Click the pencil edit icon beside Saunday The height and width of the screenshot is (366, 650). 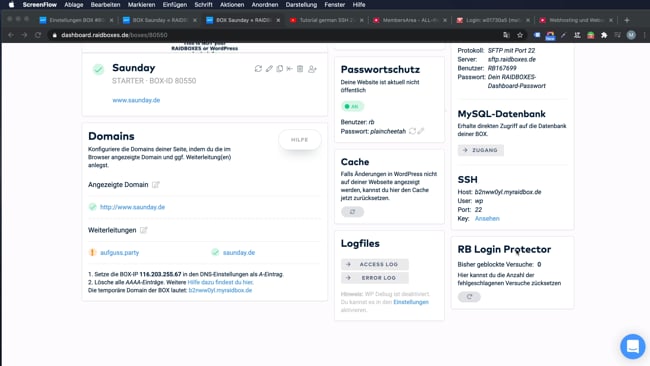click(x=269, y=68)
